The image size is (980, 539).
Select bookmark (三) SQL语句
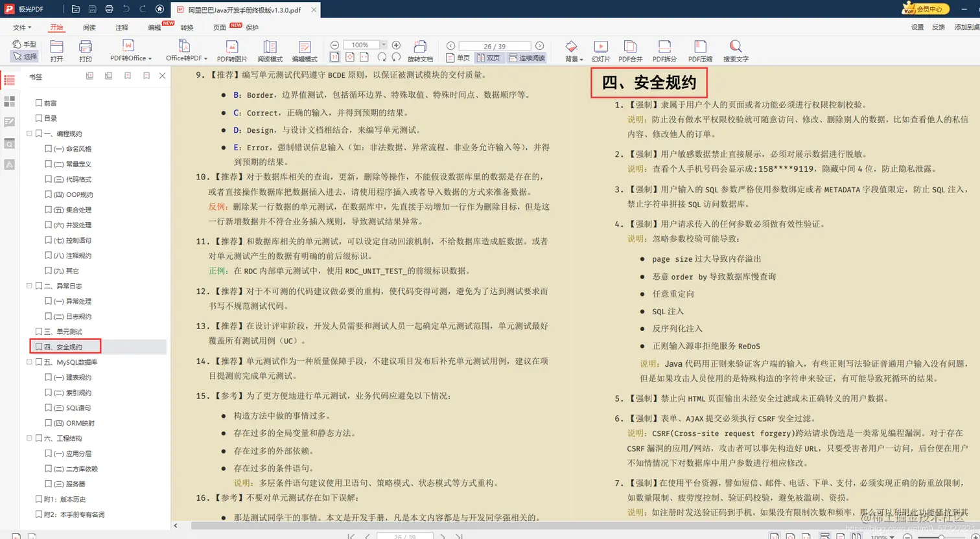click(x=72, y=407)
